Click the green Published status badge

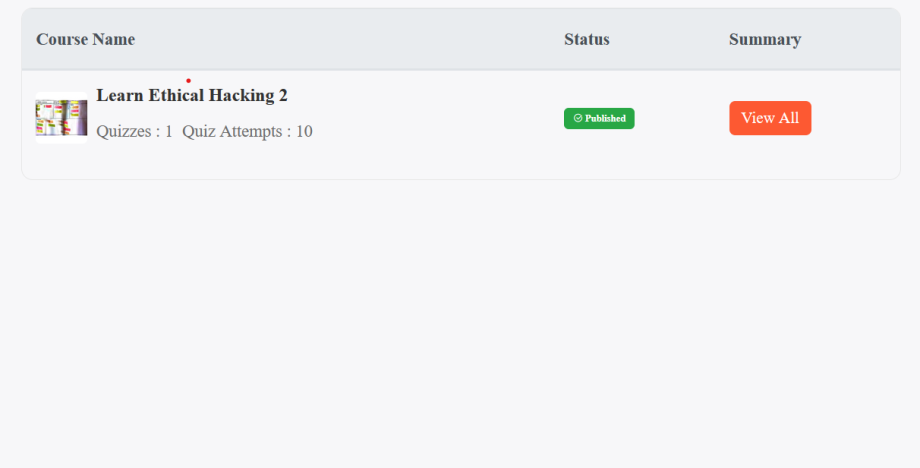[599, 118]
